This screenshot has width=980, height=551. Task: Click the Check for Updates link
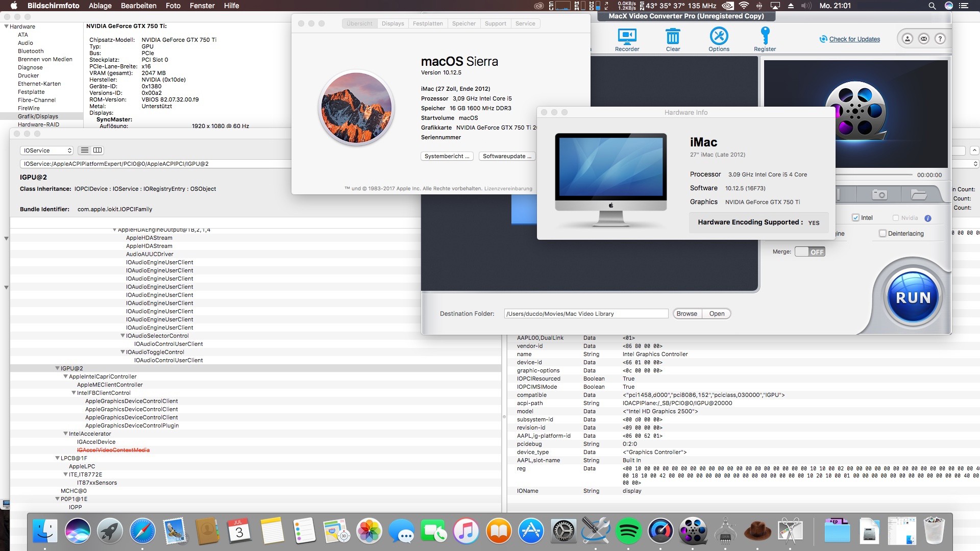854,39
